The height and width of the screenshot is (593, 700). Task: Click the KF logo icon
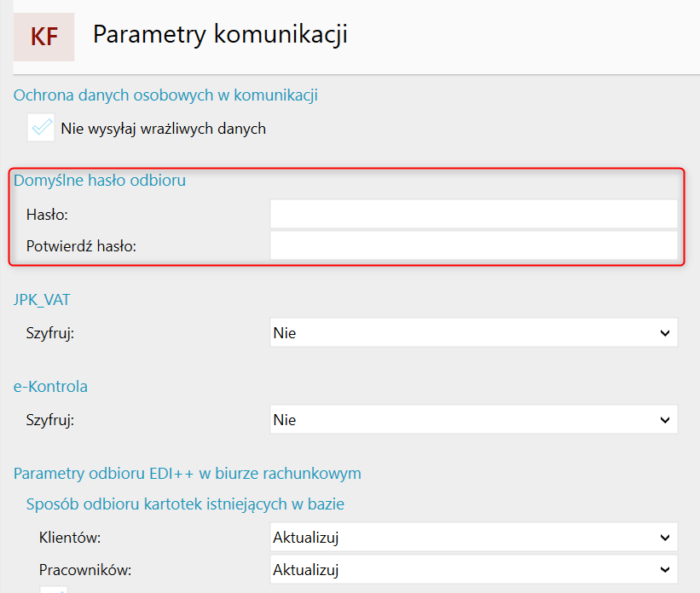click(x=43, y=36)
